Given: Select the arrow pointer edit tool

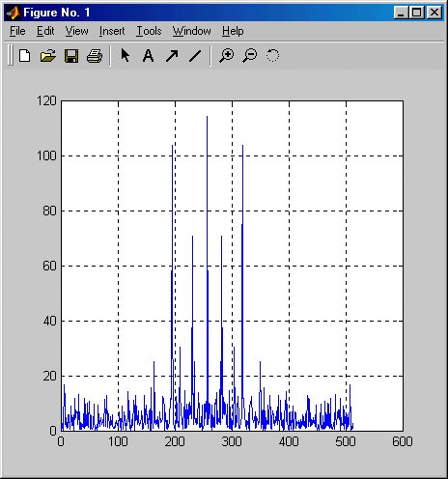Looking at the screenshot, I should (125, 55).
